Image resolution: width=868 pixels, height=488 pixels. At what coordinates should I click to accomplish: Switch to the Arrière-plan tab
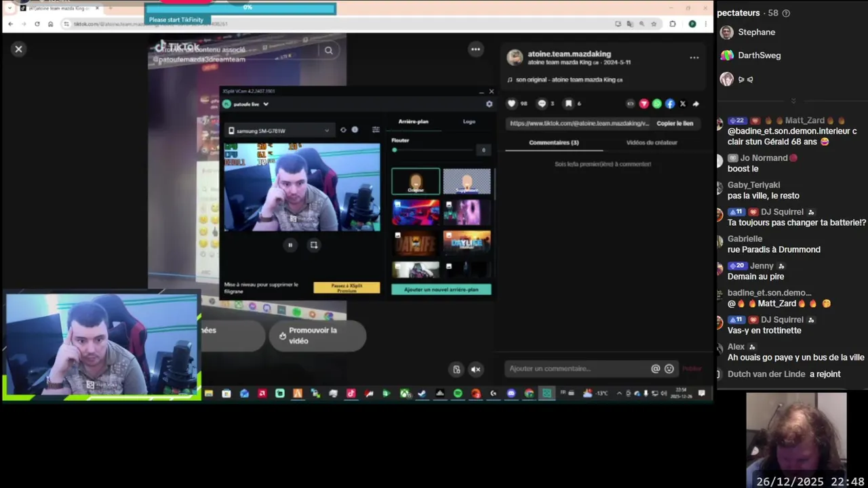414,121
